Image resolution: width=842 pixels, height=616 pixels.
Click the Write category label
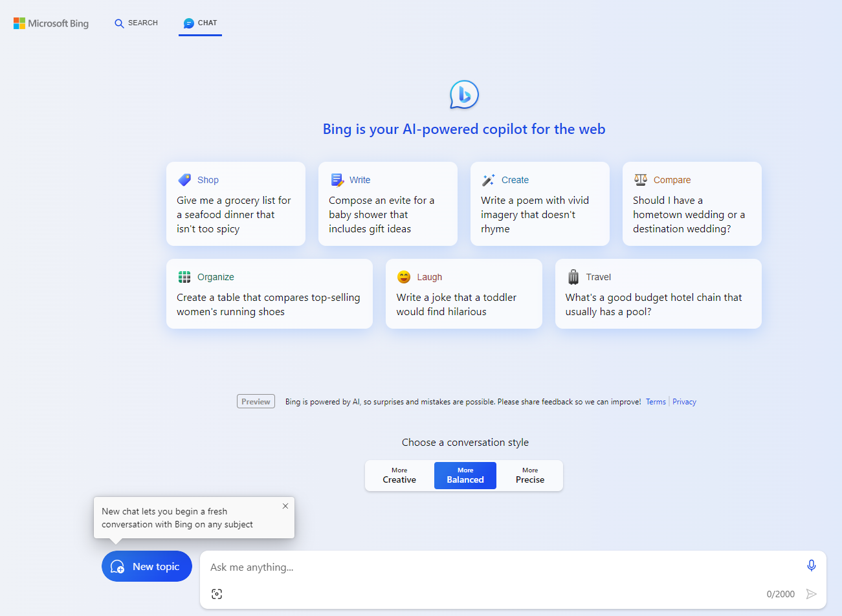pyautogui.click(x=360, y=180)
